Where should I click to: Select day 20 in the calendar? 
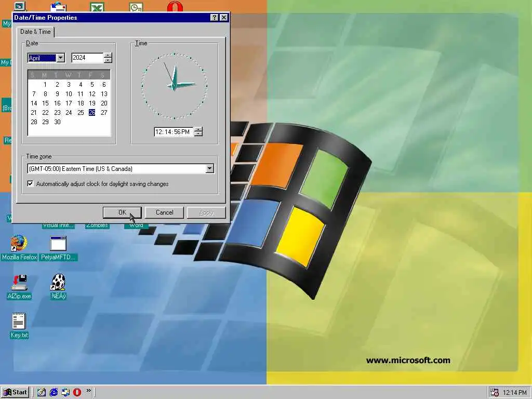(104, 103)
